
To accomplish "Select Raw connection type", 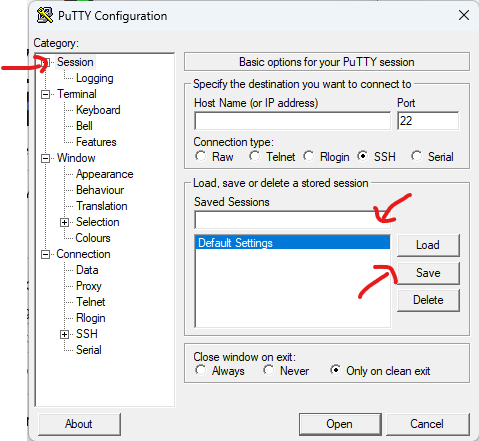I will pos(200,156).
